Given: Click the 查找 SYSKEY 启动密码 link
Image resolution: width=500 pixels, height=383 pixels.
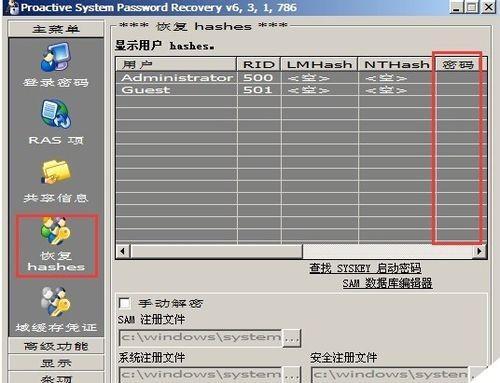Looking at the screenshot, I should pyautogui.click(x=365, y=268).
